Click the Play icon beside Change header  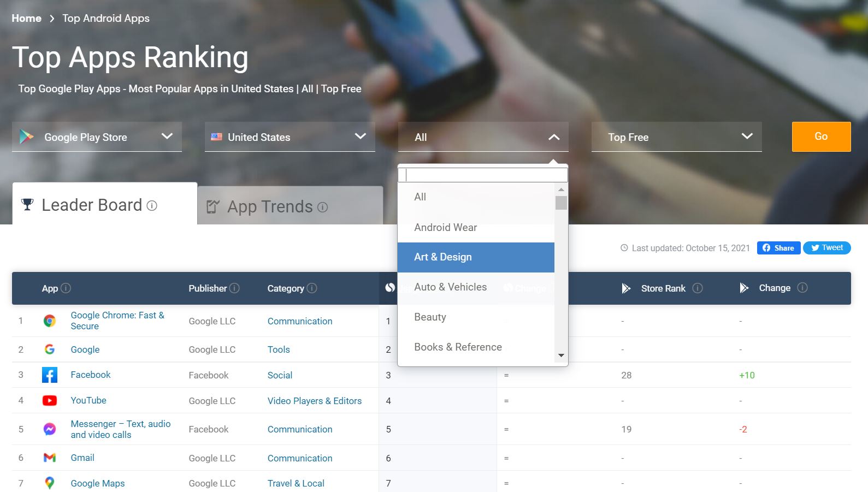(744, 288)
